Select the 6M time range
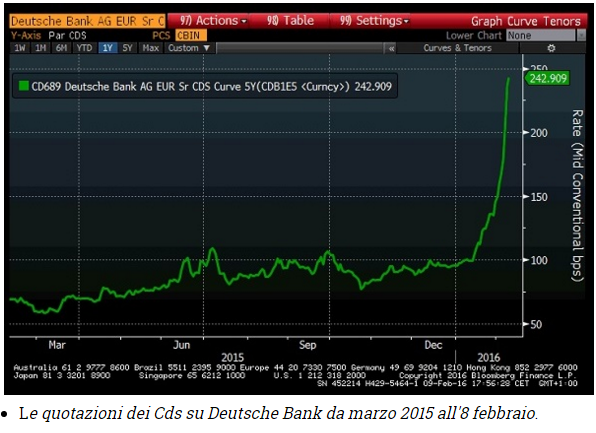 click(x=61, y=48)
